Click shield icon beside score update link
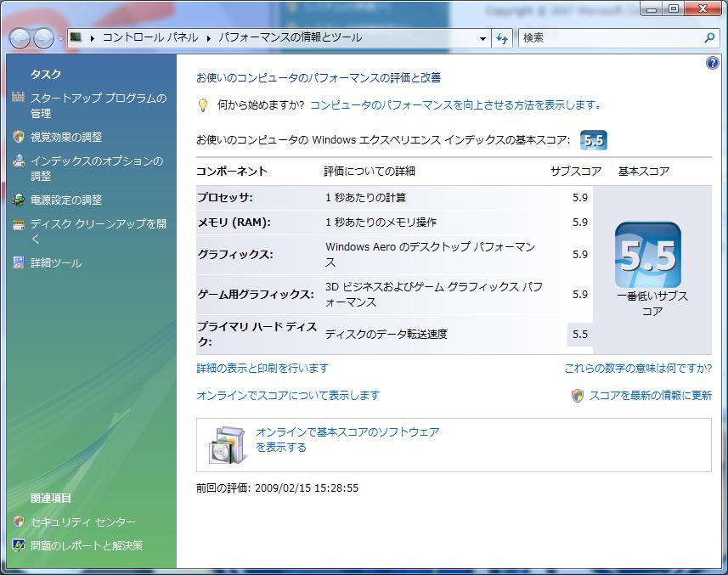The image size is (728, 575). 577,396
